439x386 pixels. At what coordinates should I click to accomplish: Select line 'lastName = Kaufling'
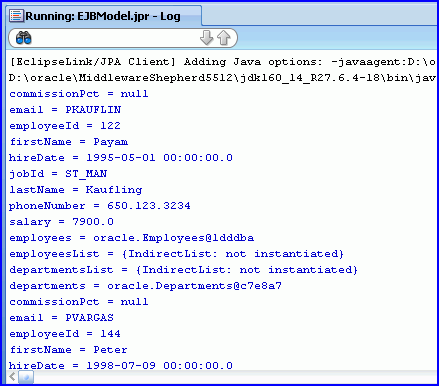click(x=76, y=190)
